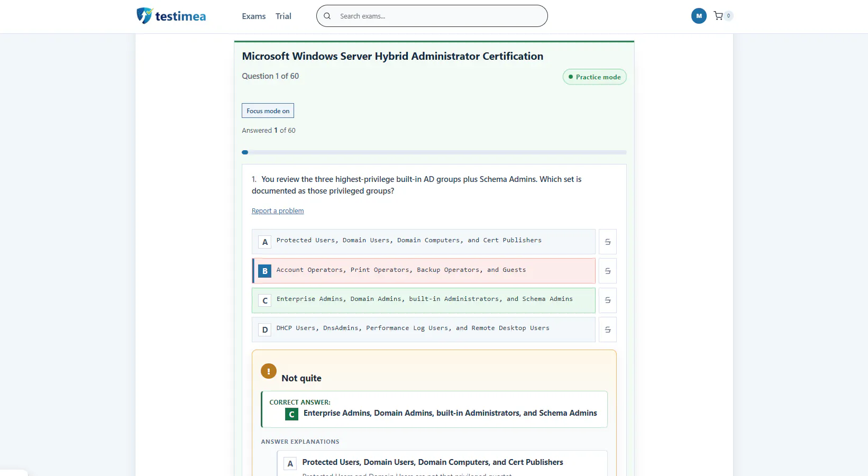
Task: Click the ANSWER EXPLANATIONS label
Action: [x=300, y=442]
